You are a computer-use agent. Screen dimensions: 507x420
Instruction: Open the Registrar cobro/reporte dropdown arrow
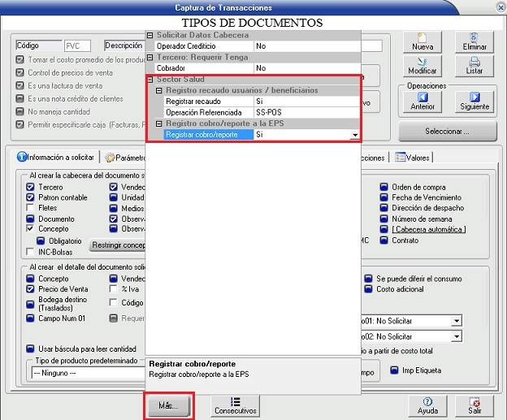click(354, 136)
